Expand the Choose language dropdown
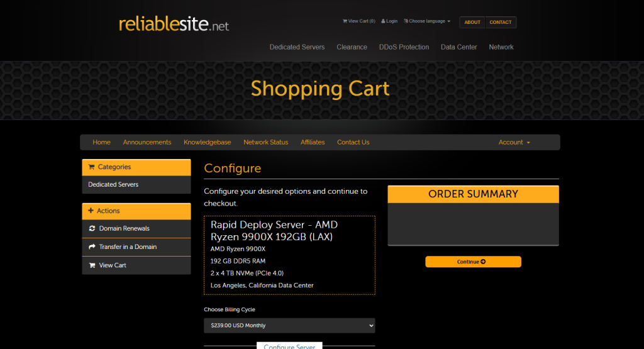 427,21
